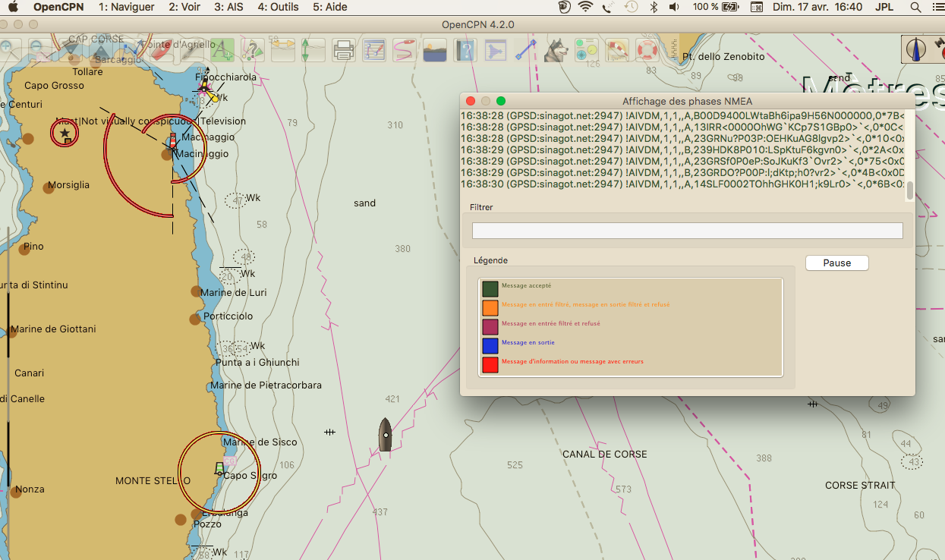
Task: Open the '5: Aide' menu
Action: [330, 7]
